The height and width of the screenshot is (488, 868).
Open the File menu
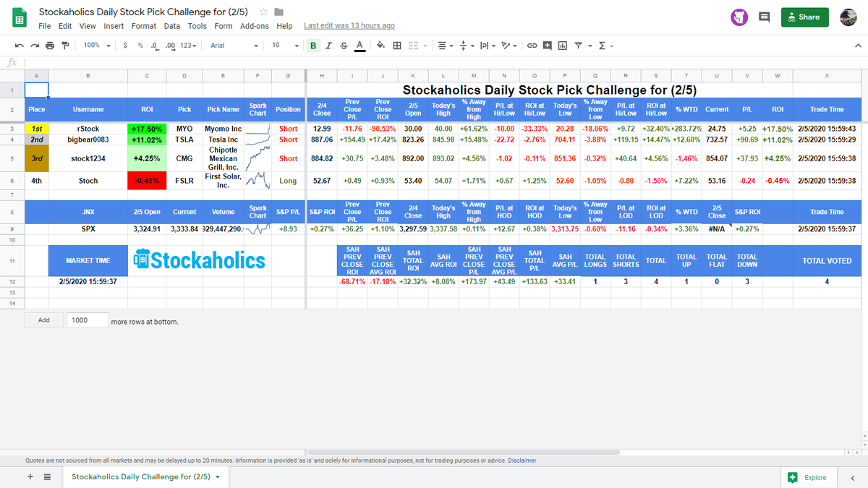[45, 26]
